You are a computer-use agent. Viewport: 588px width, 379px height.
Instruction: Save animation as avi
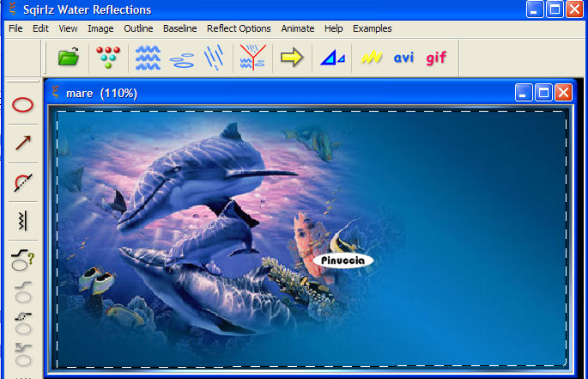404,58
